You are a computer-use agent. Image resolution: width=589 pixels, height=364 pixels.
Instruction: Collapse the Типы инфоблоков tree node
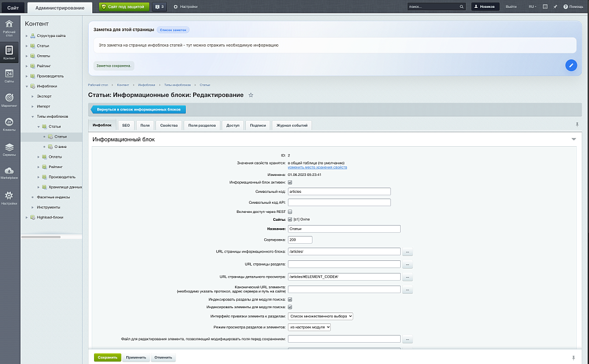coord(33,116)
